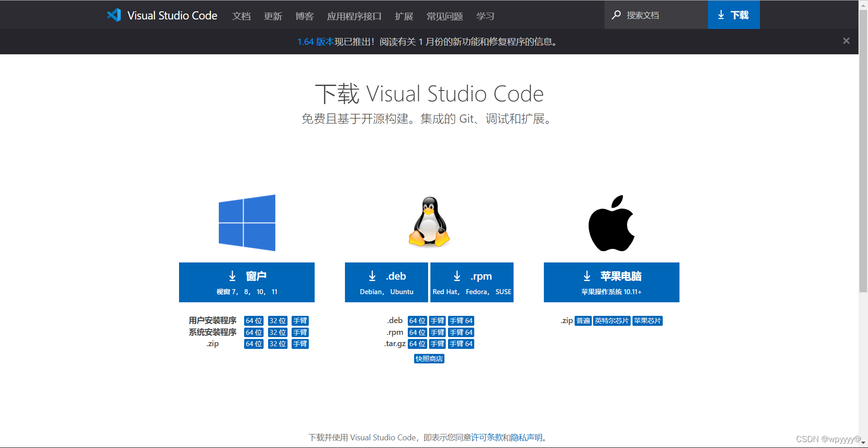868x448 pixels.
Task: Click the page vertical scrollbar thumb
Action: tap(863, 152)
